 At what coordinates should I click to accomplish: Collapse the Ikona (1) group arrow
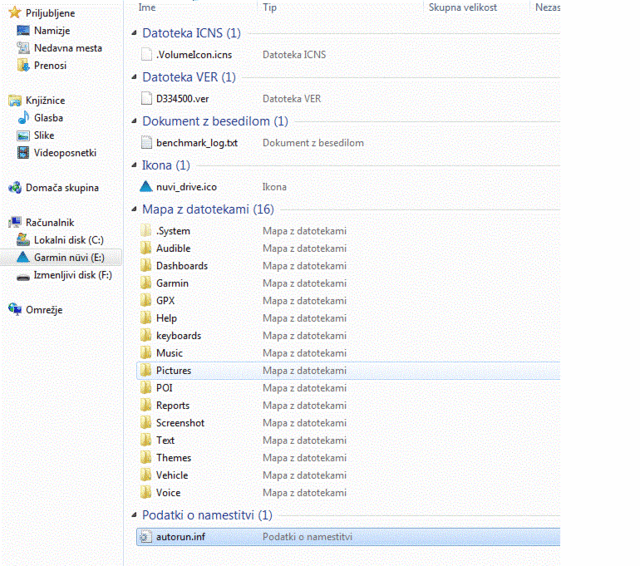(134, 165)
